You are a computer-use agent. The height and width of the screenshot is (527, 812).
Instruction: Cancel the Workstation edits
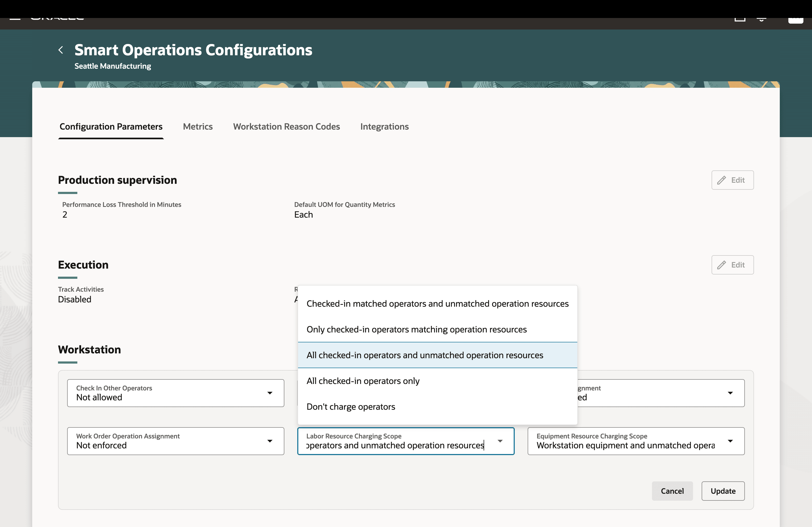point(672,491)
